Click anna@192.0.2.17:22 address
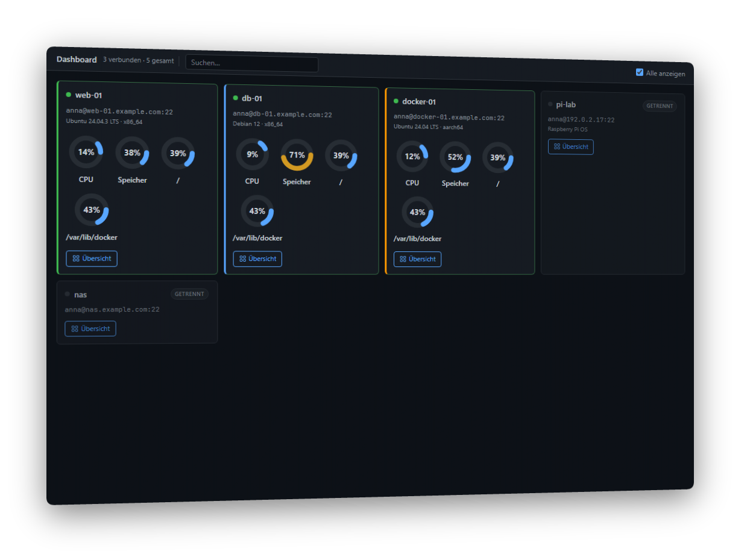Viewport: 756px width, 551px height. coord(581,120)
